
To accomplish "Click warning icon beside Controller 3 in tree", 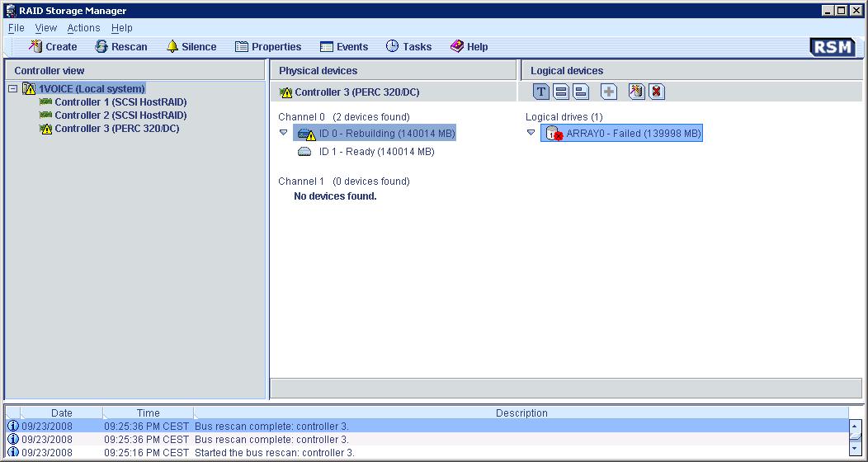I will (46, 129).
